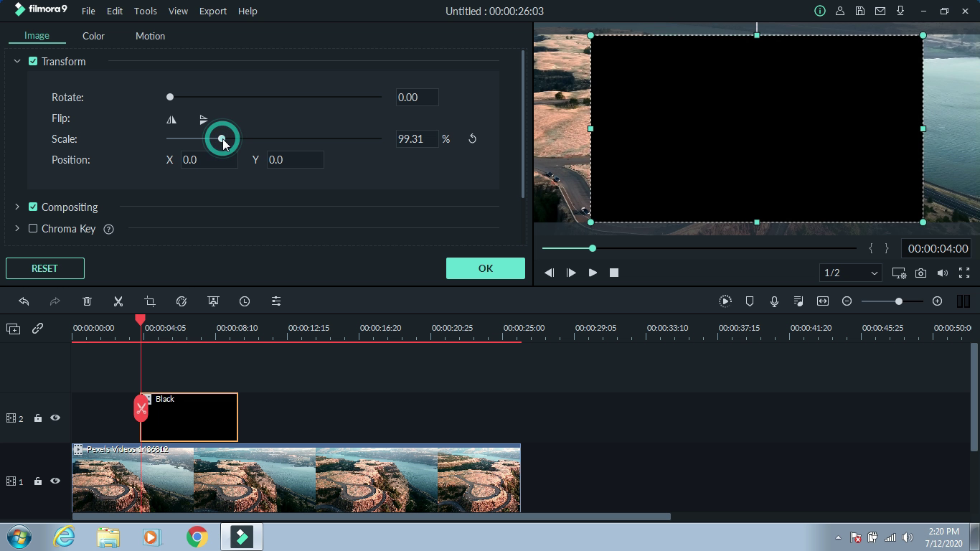The image size is (980, 551).
Task: Uncheck the Transform checkbox
Action: (33, 61)
